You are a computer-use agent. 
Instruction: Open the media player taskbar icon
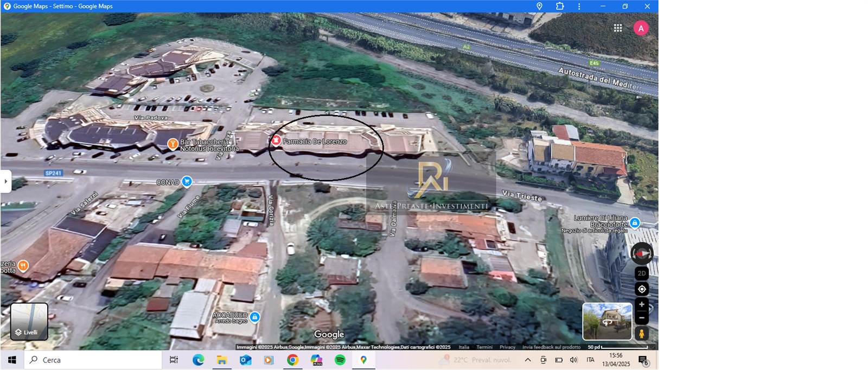269,360
